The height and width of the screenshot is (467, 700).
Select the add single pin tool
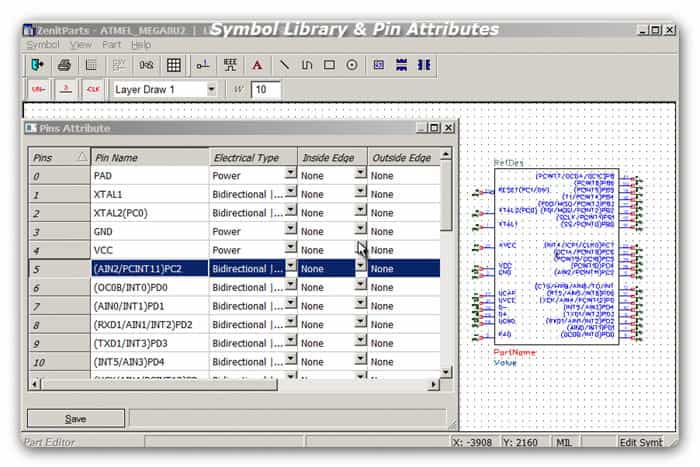pyautogui.click(x=203, y=65)
